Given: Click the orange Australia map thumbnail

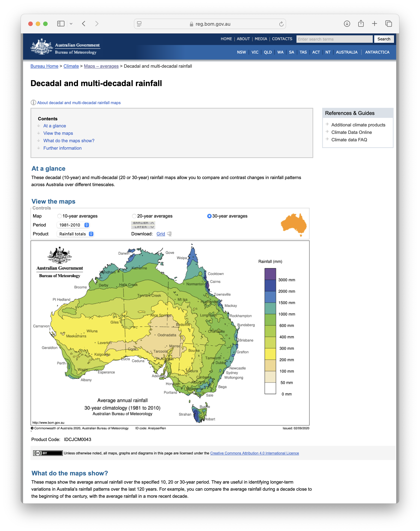Looking at the screenshot, I should tap(294, 224).
